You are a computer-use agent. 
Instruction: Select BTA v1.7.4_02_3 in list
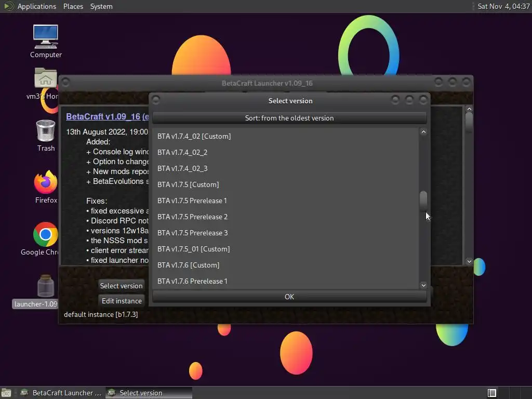coord(285,168)
